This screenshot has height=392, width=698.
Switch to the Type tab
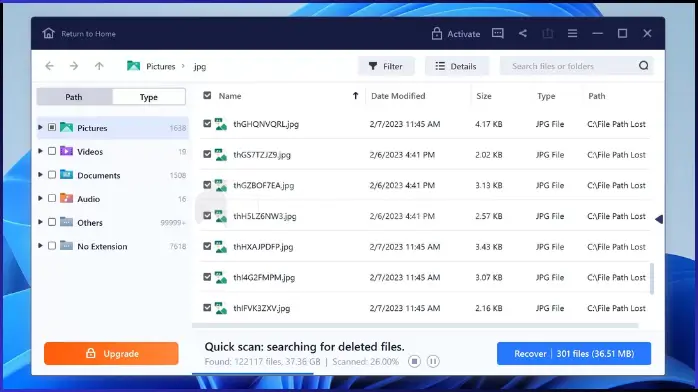click(149, 97)
